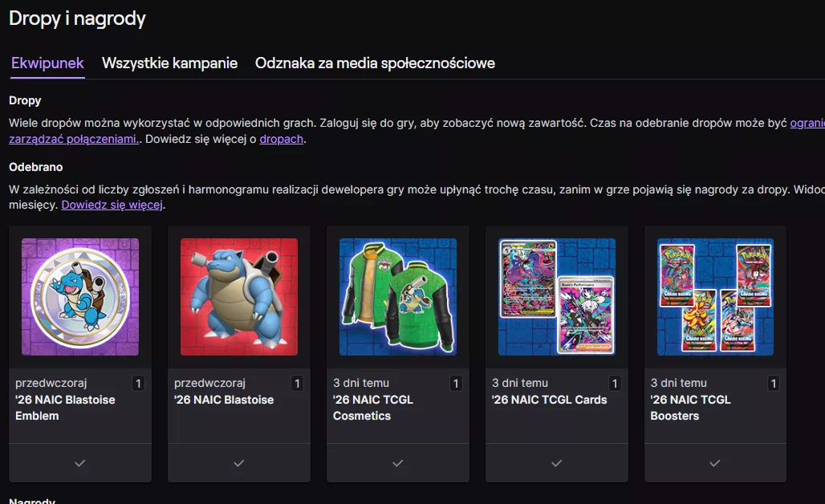Viewport: 825px width, 504px height.
Task: Select '26 NAIC TCGL Cosmetics title
Action: coord(373,408)
